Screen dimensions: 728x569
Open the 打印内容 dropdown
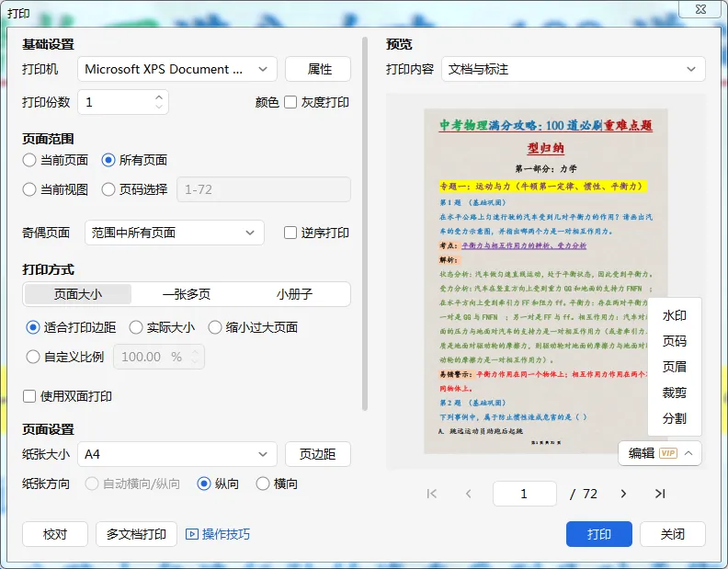574,69
